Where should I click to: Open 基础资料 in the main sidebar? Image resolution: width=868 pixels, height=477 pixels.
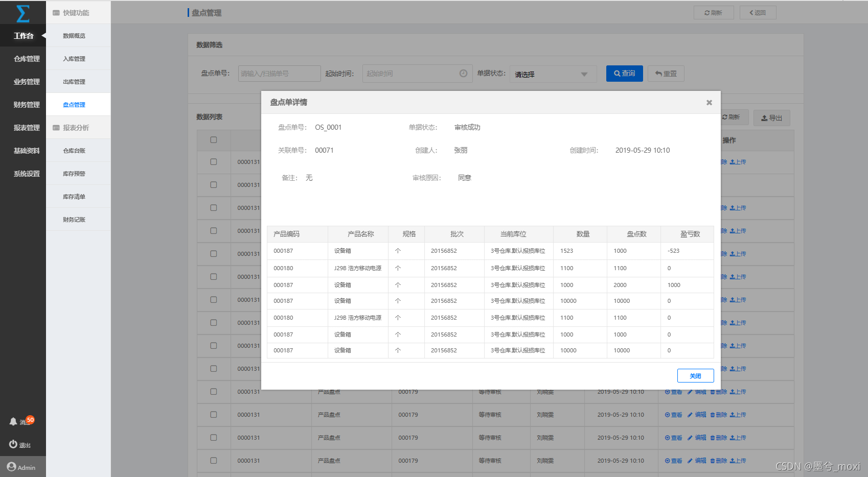click(x=27, y=151)
